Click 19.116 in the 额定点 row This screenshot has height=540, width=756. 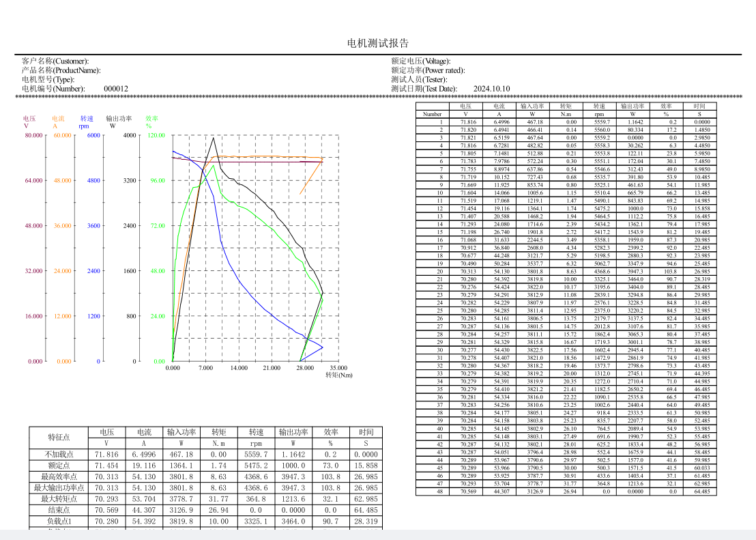(x=144, y=466)
